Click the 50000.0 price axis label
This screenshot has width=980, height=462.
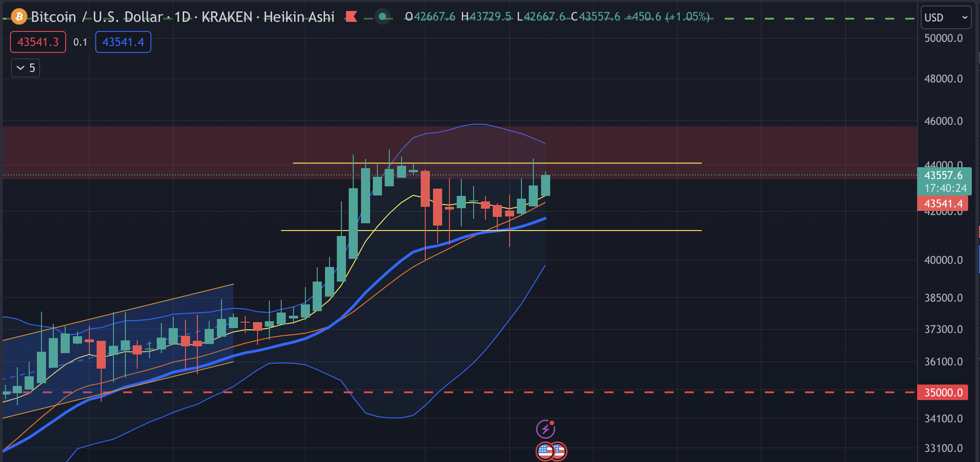pyautogui.click(x=944, y=38)
